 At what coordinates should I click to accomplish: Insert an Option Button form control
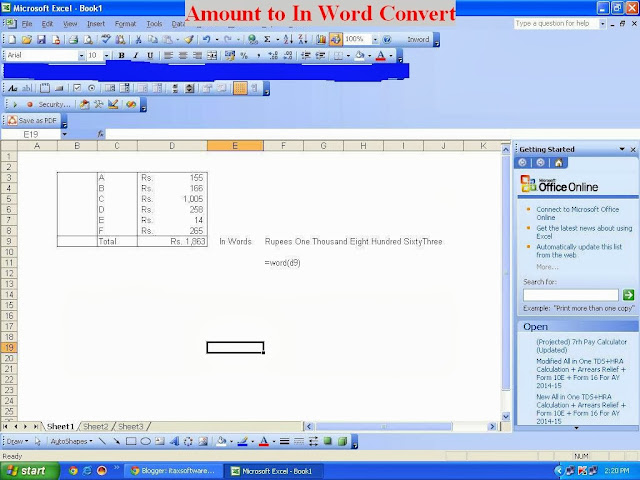[91, 88]
